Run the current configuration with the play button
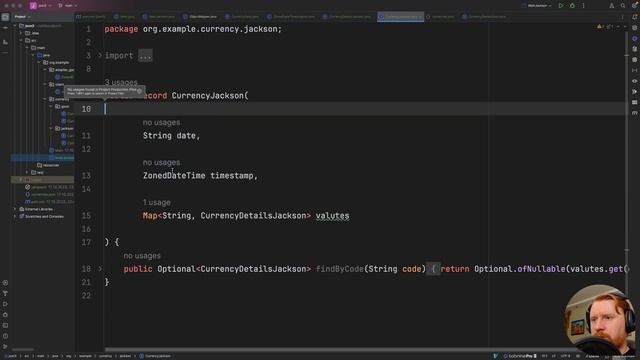 [561, 6]
